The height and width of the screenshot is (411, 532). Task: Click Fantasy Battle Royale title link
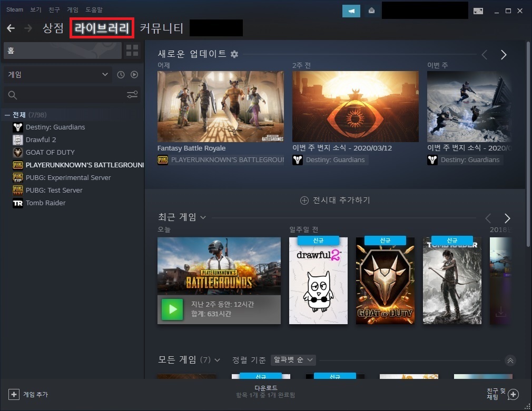tap(191, 148)
